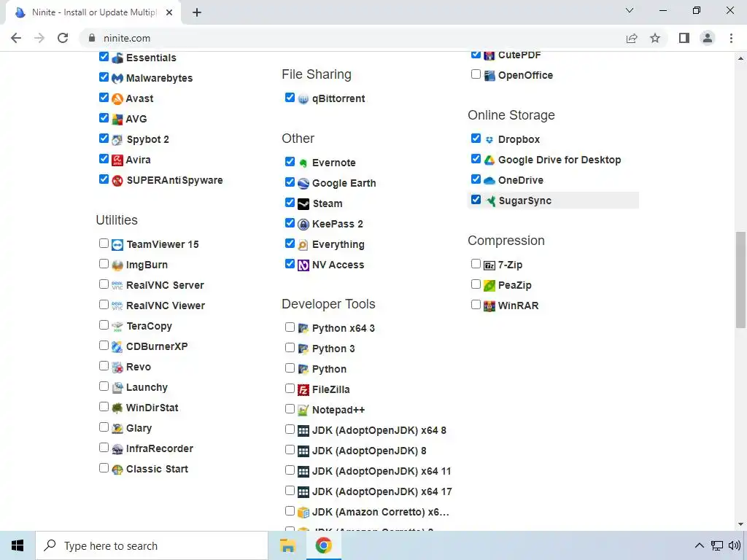Check the OpenOffice checkbox
The image size is (747, 560).
click(476, 74)
